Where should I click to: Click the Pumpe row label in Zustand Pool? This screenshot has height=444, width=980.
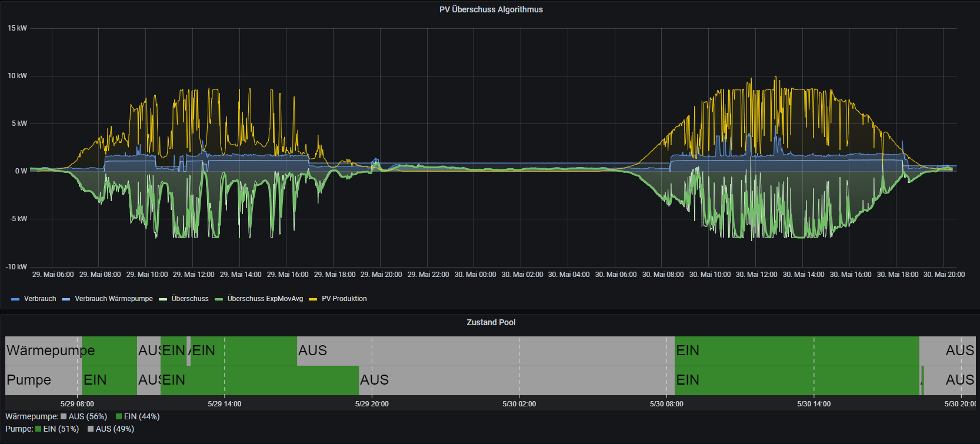[x=29, y=380]
